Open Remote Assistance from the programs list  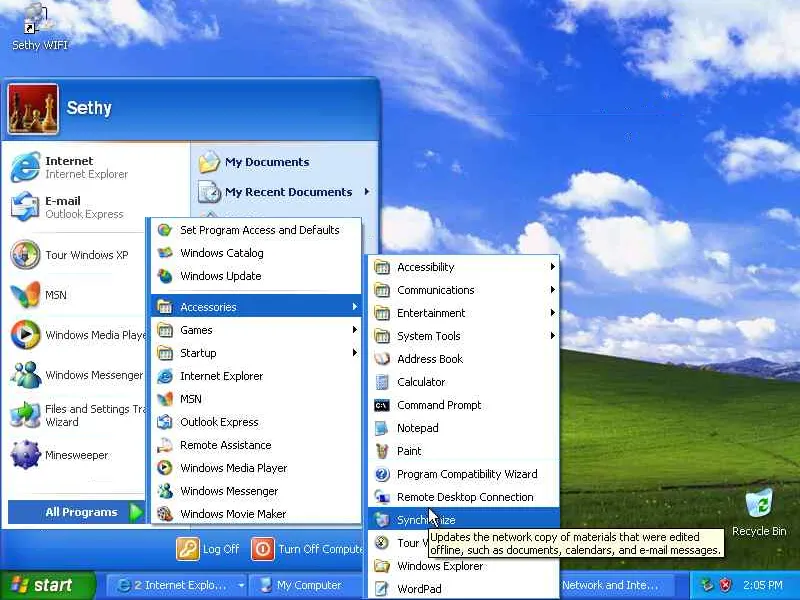coord(256,445)
